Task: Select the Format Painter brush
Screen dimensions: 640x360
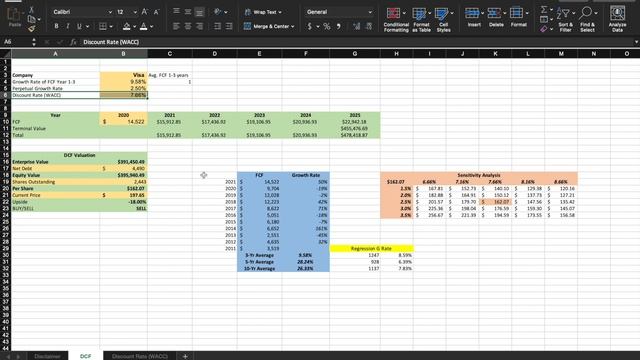Action: pyautogui.click(x=31, y=28)
